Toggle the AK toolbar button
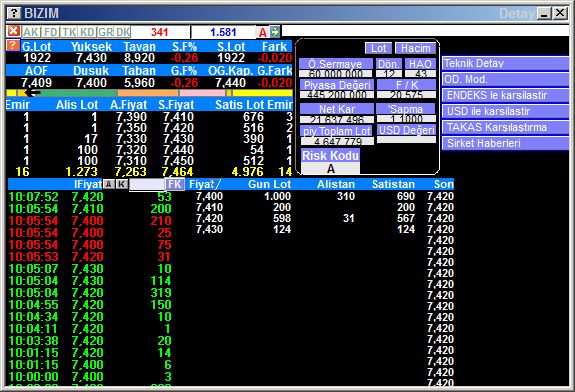Viewport: 575px width, 392px height. point(31,32)
